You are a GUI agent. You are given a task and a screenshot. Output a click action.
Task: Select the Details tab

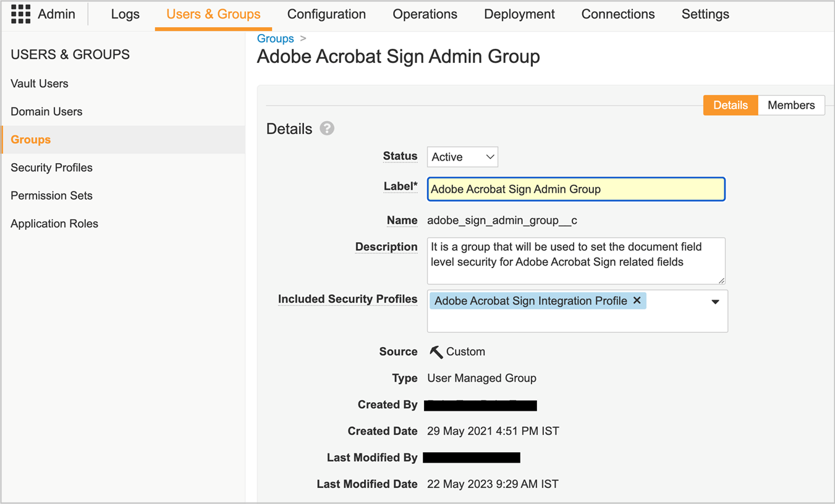(x=730, y=105)
